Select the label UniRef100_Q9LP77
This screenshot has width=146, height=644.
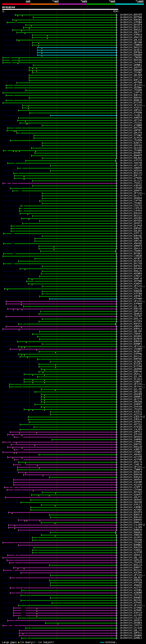coord(131,32)
